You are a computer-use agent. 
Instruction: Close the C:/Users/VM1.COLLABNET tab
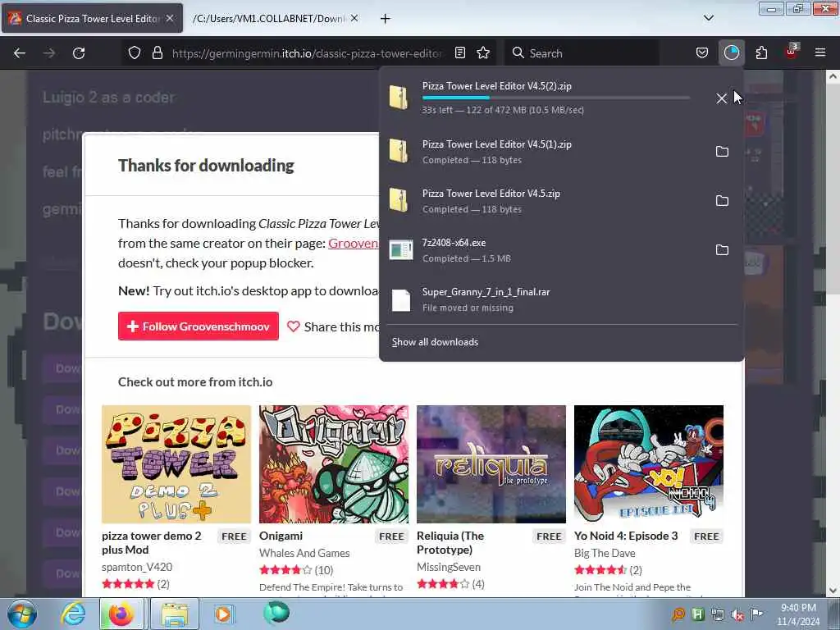tap(354, 18)
